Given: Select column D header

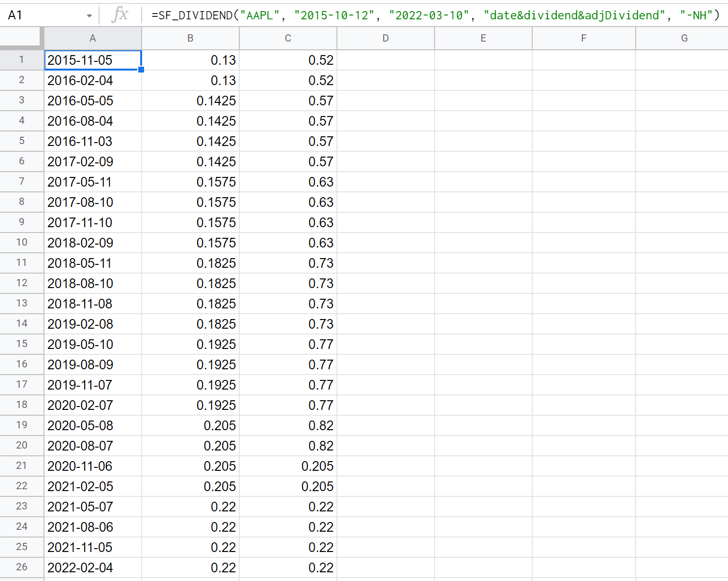Looking at the screenshot, I should coord(386,38).
